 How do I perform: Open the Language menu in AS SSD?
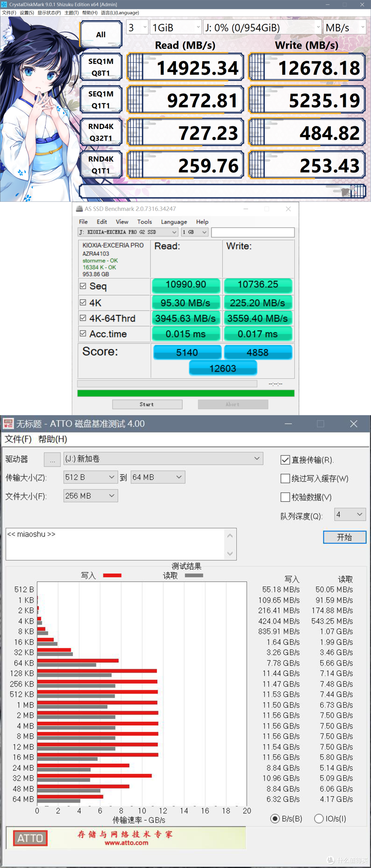tap(174, 222)
